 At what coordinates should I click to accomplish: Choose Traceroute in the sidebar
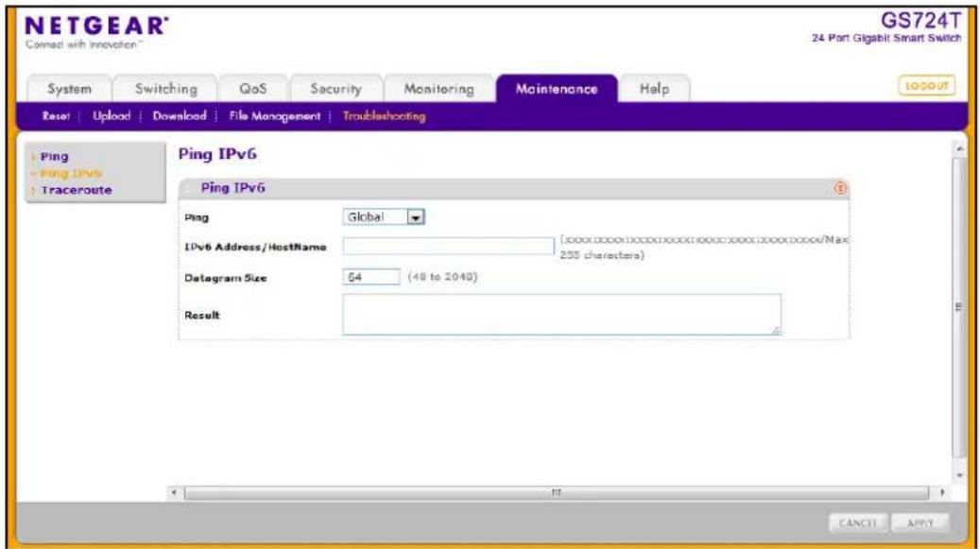pyautogui.click(x=77, y=190)
